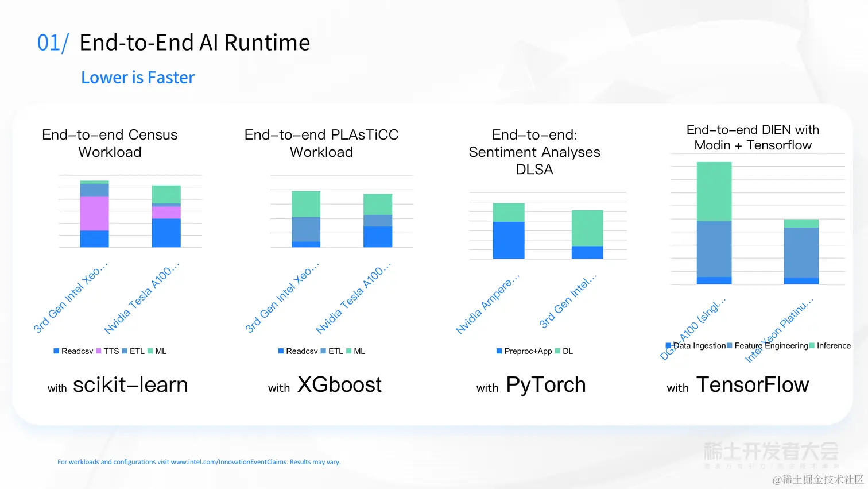Image resolution: width=868 pixels, height=489 pixels.
Task: Click the ETL legend swatch under PLAsTiCC chart
Action: pyautogui.click(x=323, y=351)
